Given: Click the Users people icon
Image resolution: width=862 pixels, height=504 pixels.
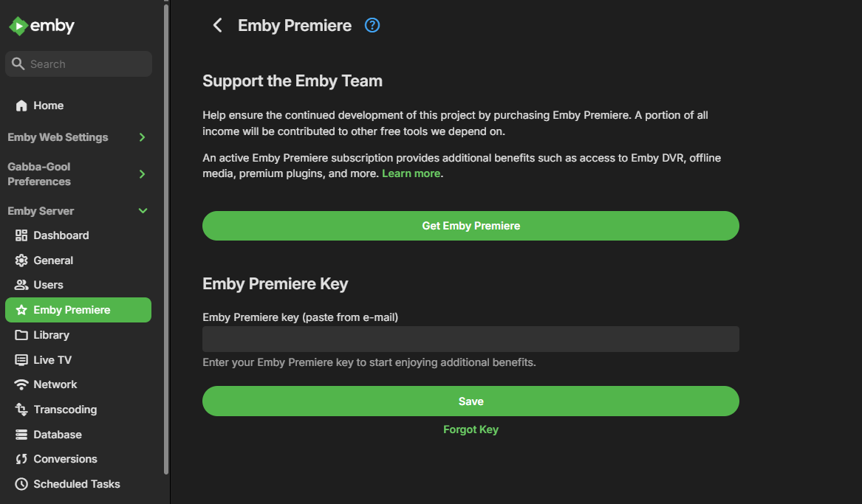Looking at the screenshot, I should point(21,285).
